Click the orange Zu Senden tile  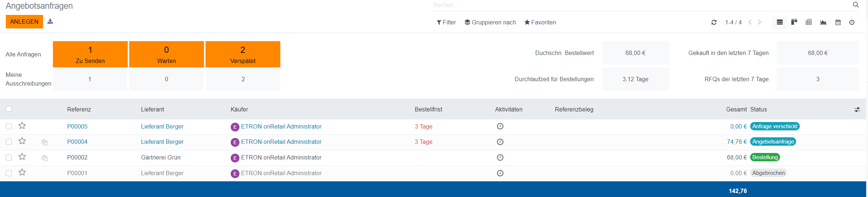90,54
